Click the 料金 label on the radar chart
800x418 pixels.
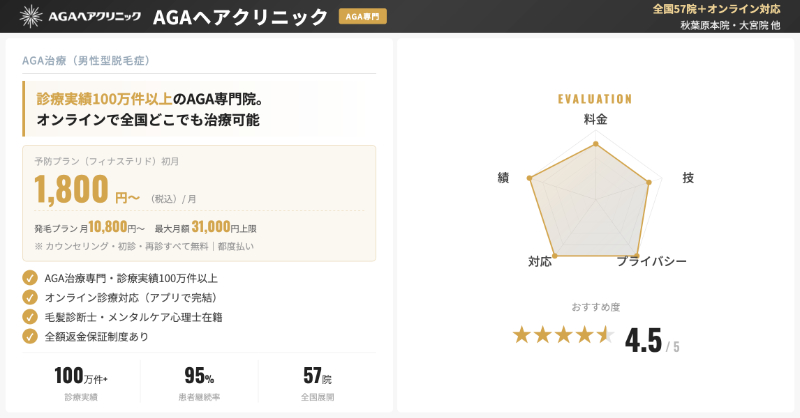tap(596, 119)
